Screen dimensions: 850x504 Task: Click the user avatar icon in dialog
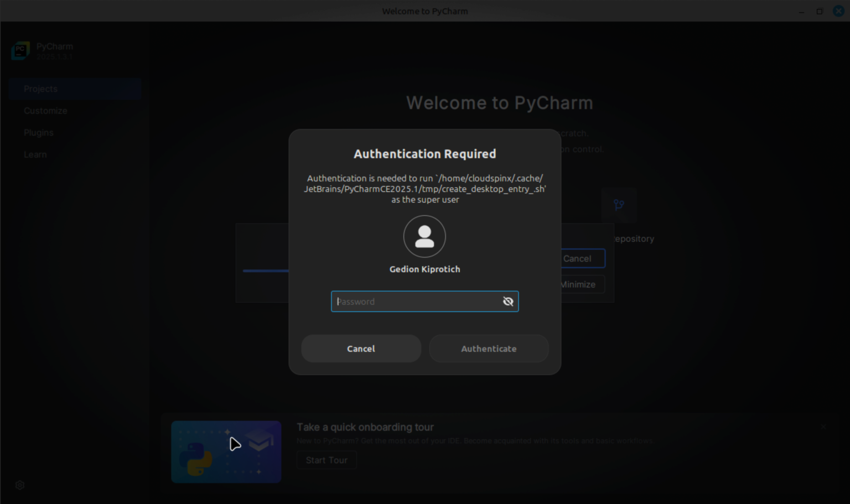424,236
